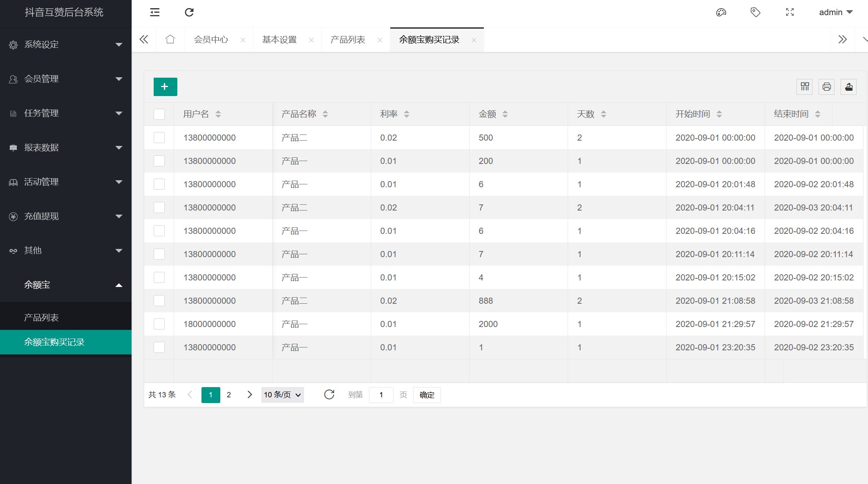
Task: Expand the 会员管理 sidebar menu
Action: [x=66, y=79]
